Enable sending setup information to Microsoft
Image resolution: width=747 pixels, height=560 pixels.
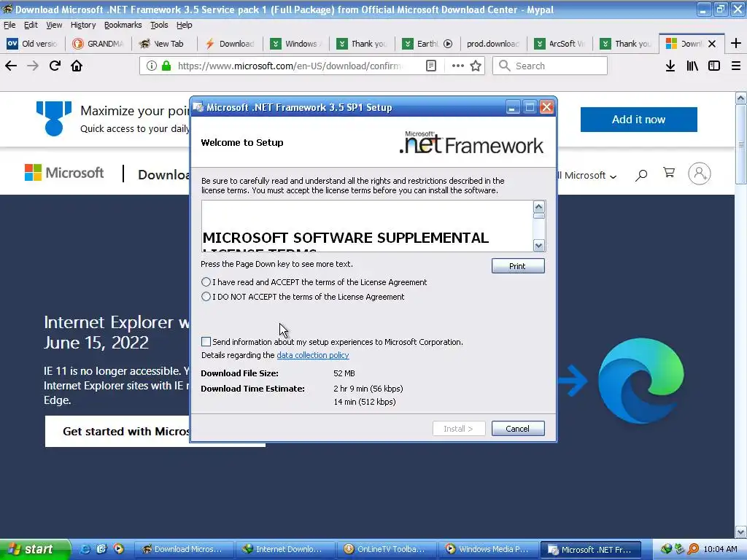206,341
